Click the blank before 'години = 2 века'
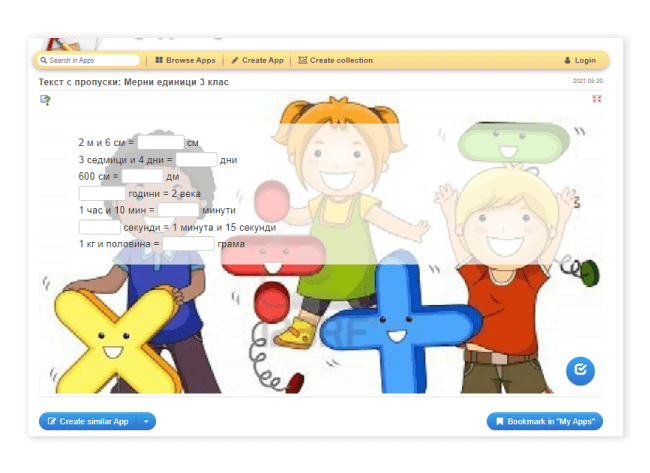650x473 pixels. click(x=102, y=193)
